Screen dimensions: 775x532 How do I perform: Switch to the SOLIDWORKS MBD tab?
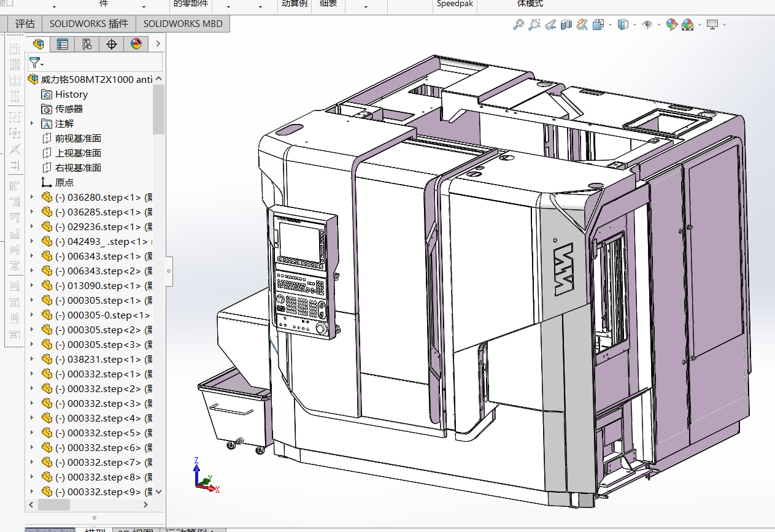[183, 24]
